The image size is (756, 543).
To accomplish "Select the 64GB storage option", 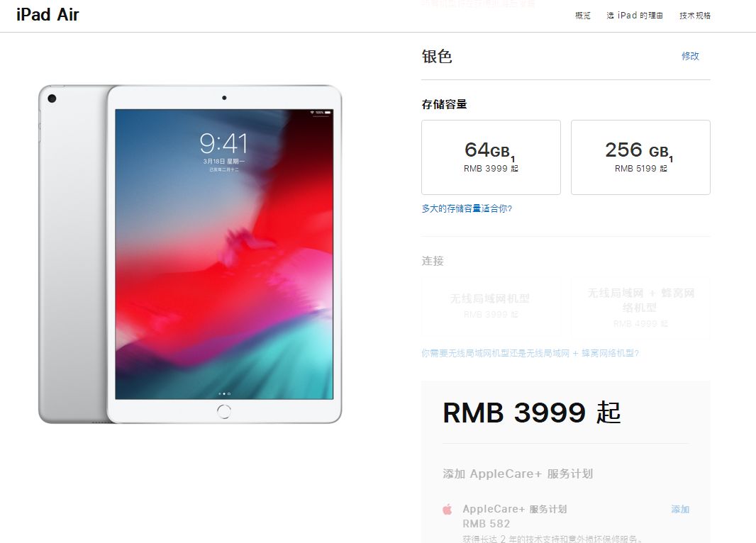I will tap(491, 157).
